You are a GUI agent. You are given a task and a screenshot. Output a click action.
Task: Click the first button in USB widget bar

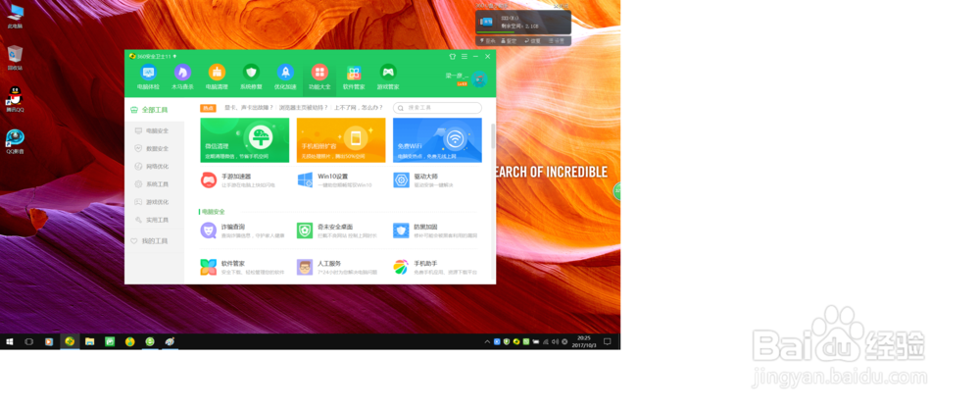[x=487, y=40]
